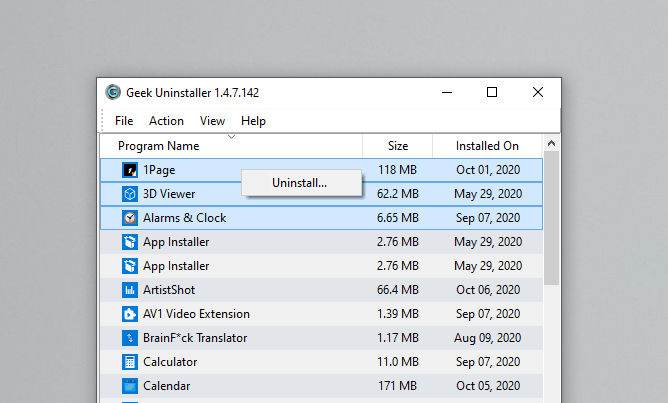Click the BrainF*ck Translator icon
Viewport: 668px width, 403px height.
130,338
